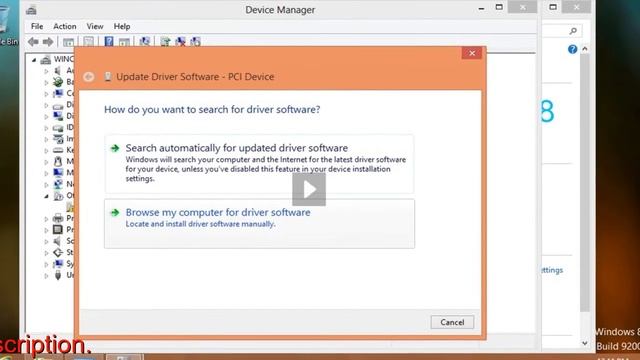Click the blue help icon in background window
This screenshot has height=360, width=640.
click(572, 49)
